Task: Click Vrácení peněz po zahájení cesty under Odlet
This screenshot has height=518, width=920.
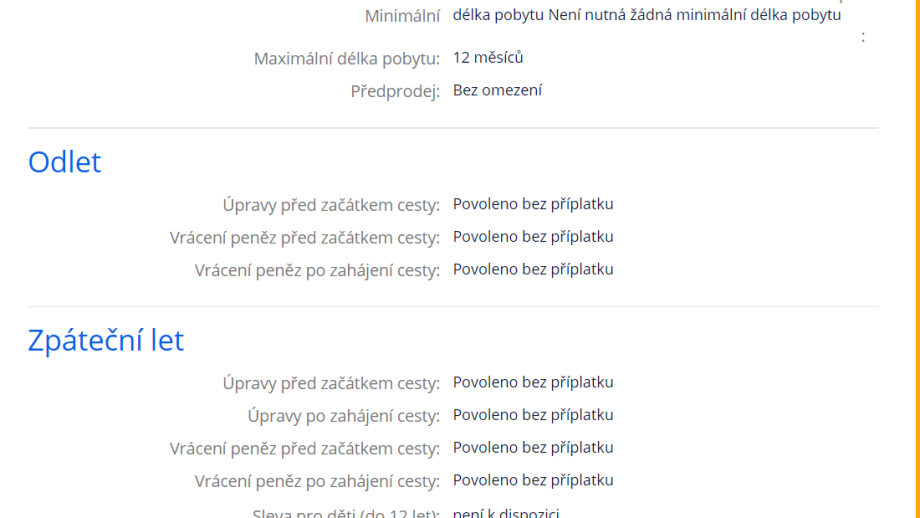Action: click(317, 270)
